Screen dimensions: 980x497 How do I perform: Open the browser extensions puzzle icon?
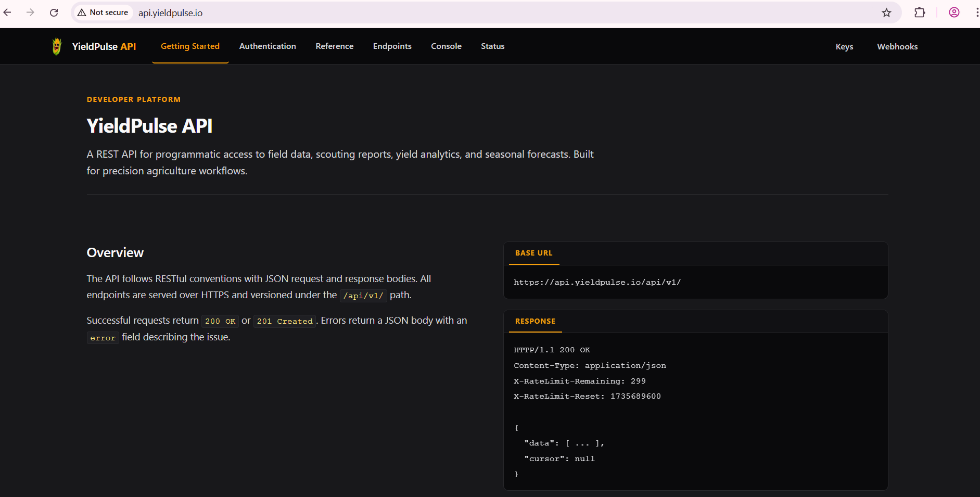click(x=920, y=12)
